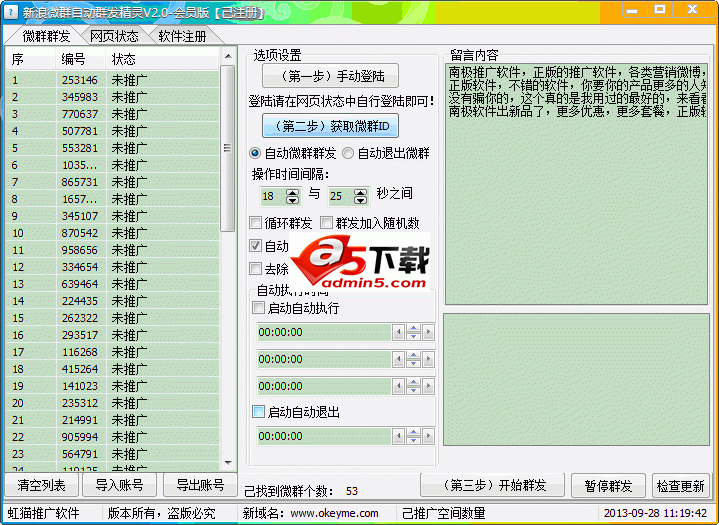The width and height of the screenshot is (719, 525).
Task: Click spin arrows of the 启动自动退出 time field
Action: point(413,437)
